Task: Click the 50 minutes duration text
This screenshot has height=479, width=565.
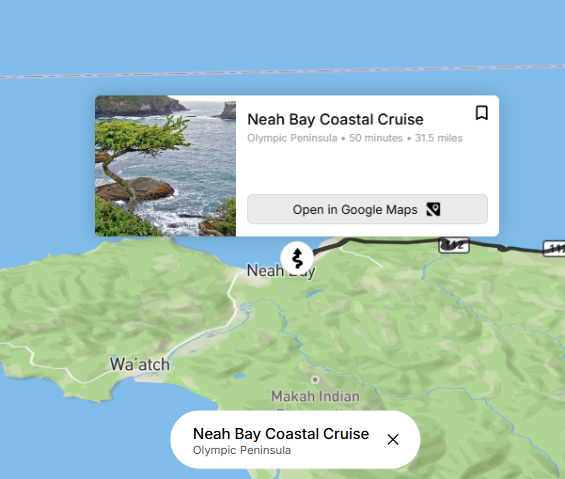Action: [376, 138]
